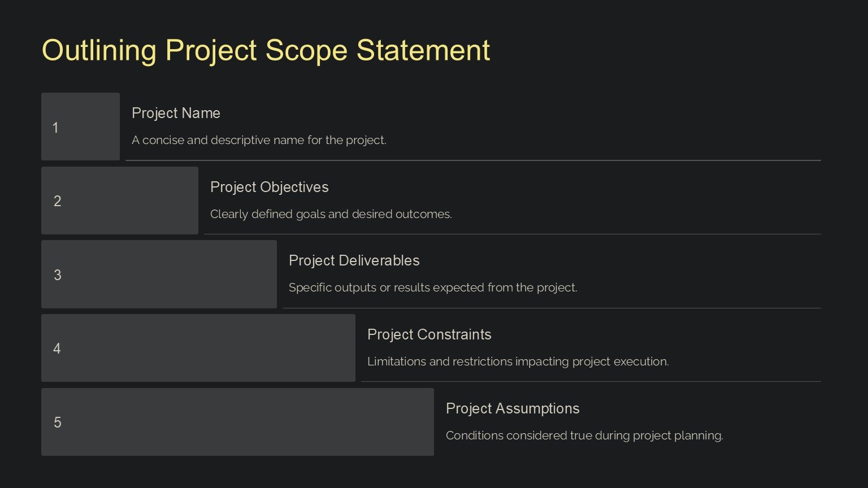
Task: Select the "Clearly defined goals" description text
Action: [331, 214]
